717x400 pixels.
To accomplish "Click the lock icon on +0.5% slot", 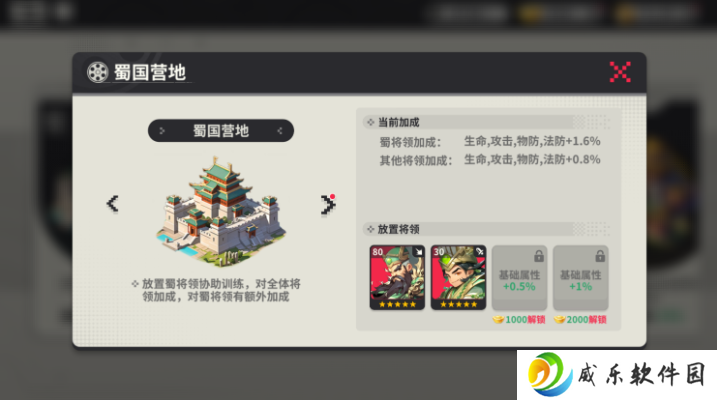I will (x=539, y=256).
